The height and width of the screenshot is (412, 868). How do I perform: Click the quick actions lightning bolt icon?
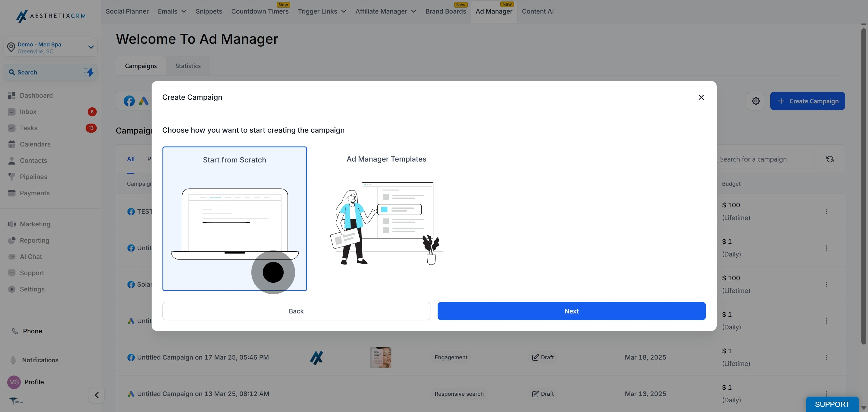pos(89,72)
